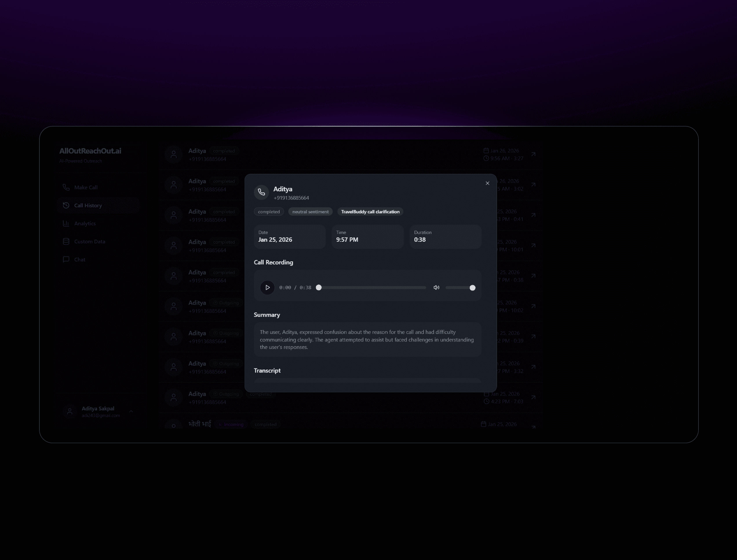737x560 pixels.
Task: Click the neutral sentiment badge
Action: click(x=310, y=212)
